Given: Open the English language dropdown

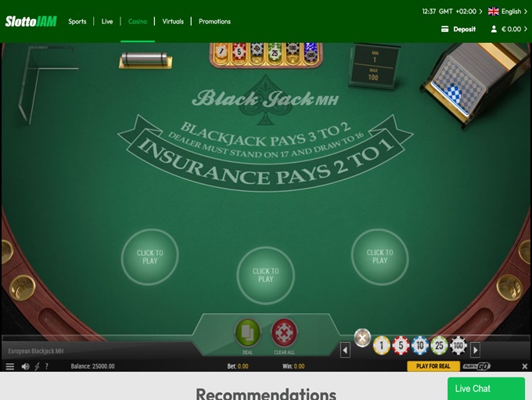Looking at the screenshot, I should pos(508,12).
